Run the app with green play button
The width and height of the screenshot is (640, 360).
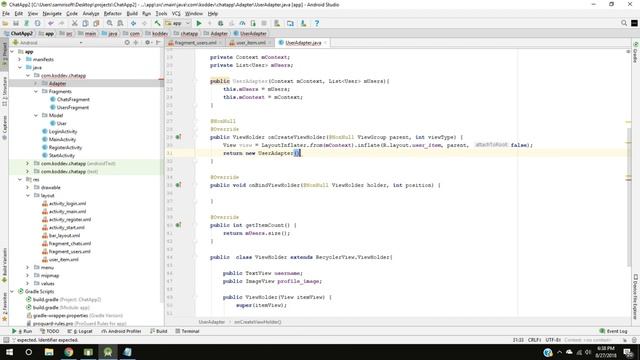coord(199,23)
